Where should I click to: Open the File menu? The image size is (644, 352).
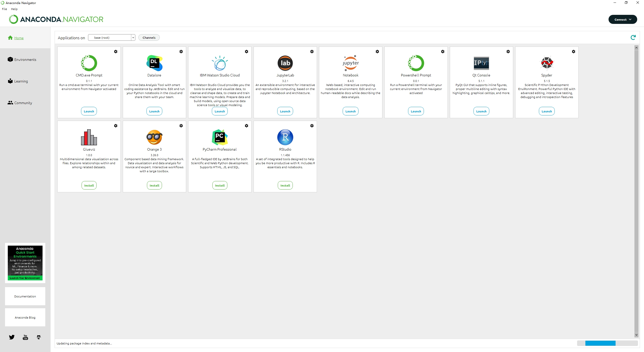(5, 9)
